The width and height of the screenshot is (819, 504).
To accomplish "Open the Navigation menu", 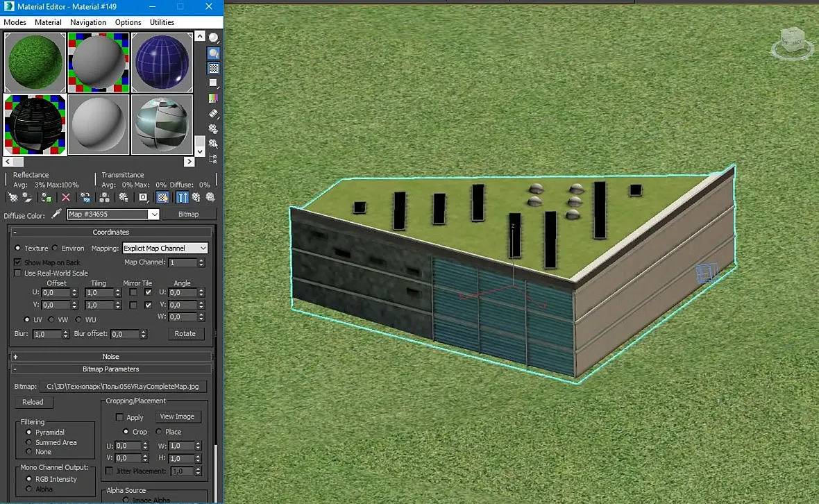I will 88,22.
